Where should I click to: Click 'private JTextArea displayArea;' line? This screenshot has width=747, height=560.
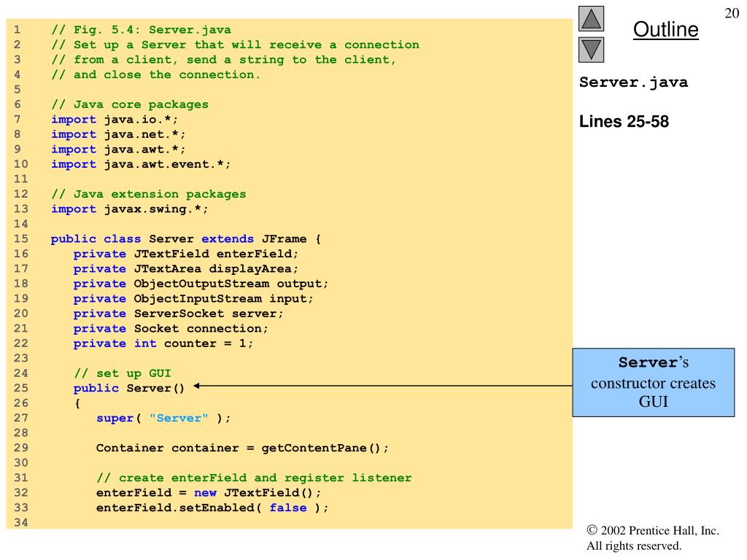[186, 269]
